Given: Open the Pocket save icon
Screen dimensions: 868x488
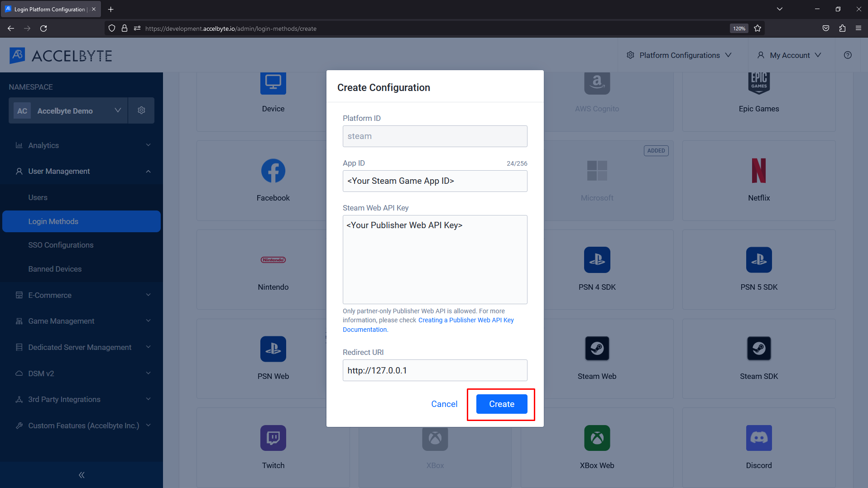Looking at the screenshot, I should [826, 29].
